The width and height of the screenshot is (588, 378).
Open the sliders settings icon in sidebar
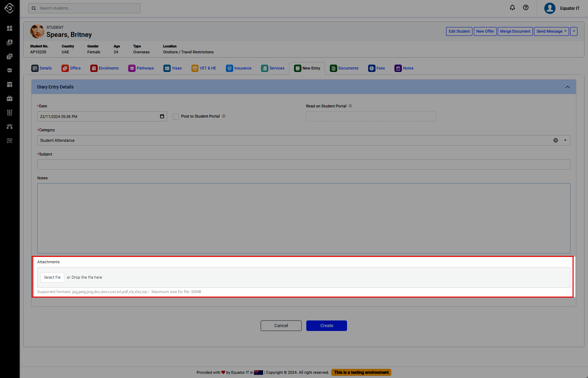9,140
